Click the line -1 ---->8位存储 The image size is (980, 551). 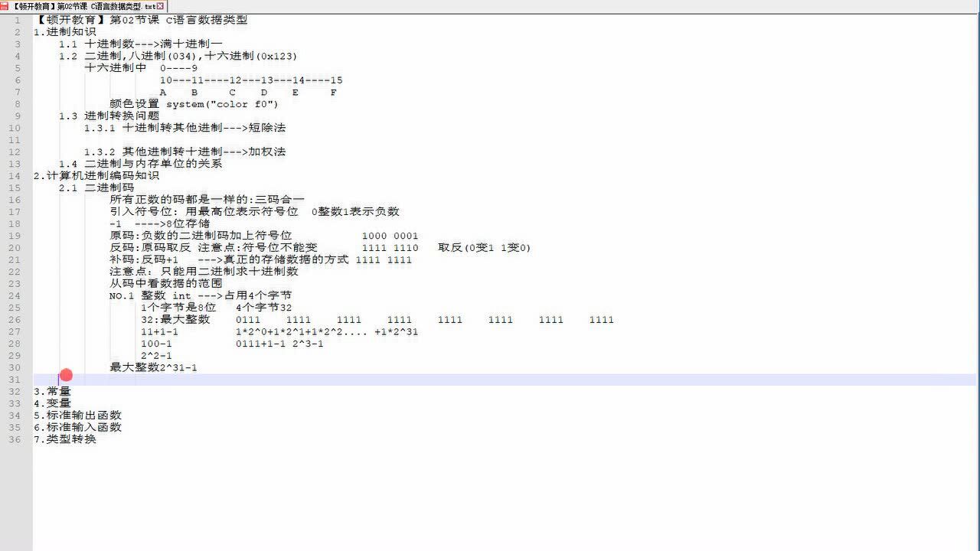[x=159, y=223]
